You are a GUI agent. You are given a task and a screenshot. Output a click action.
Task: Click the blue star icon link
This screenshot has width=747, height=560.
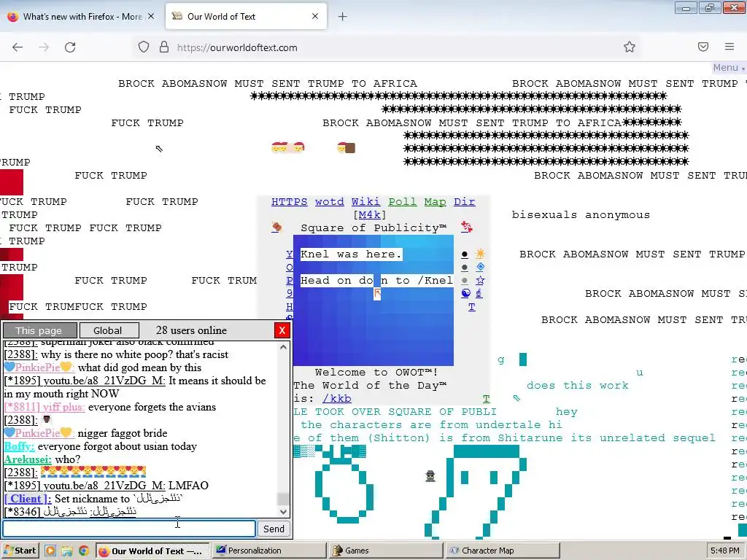tap(480, 280)
